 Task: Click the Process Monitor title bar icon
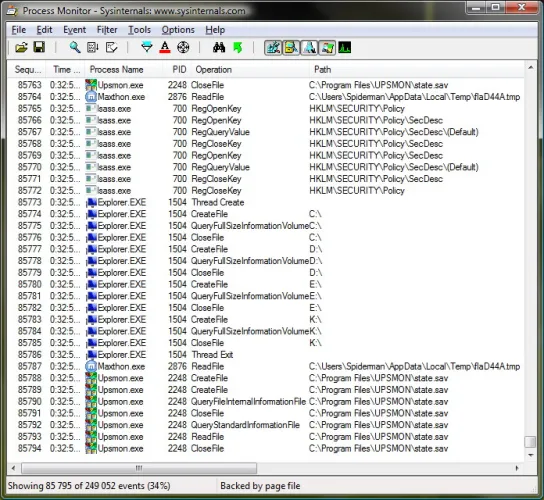click(12, 11)
